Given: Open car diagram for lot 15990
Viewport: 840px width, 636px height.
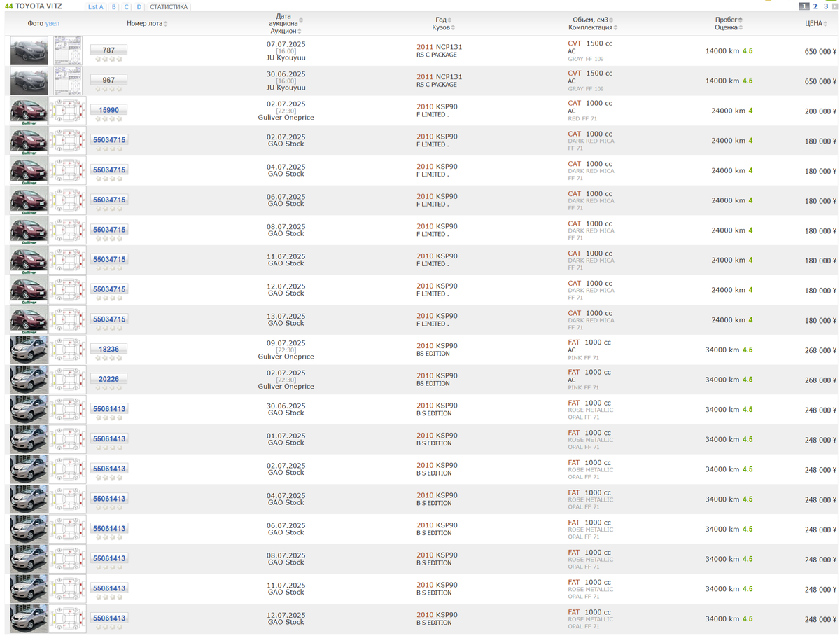Looking at the screenshot, I should pos(67,111).
